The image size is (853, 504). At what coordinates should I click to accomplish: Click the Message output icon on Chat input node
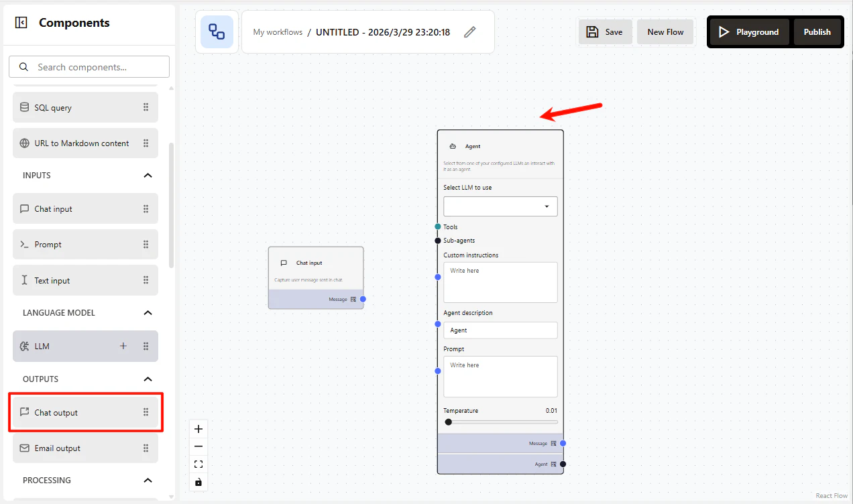[x=353, y=300]
